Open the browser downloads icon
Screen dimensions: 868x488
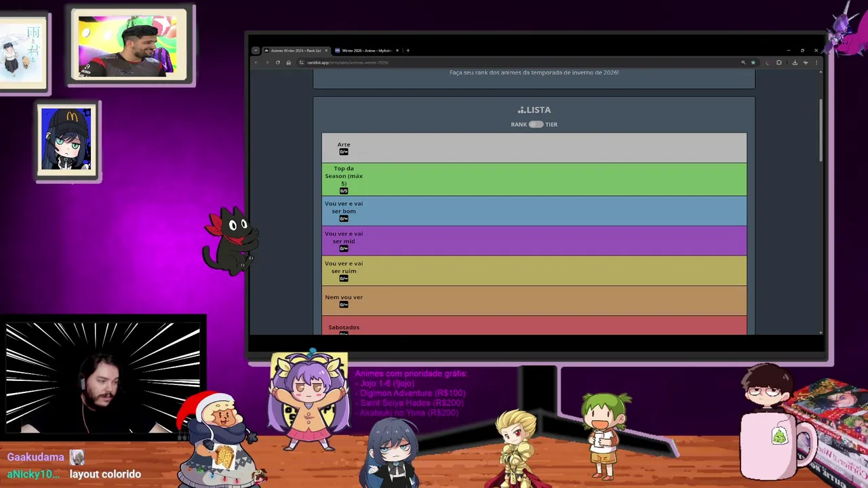click(x=795, y=62)
